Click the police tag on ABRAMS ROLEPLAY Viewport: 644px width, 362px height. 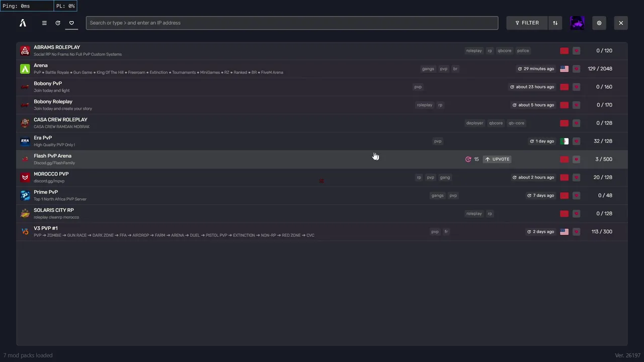point(523,50)
